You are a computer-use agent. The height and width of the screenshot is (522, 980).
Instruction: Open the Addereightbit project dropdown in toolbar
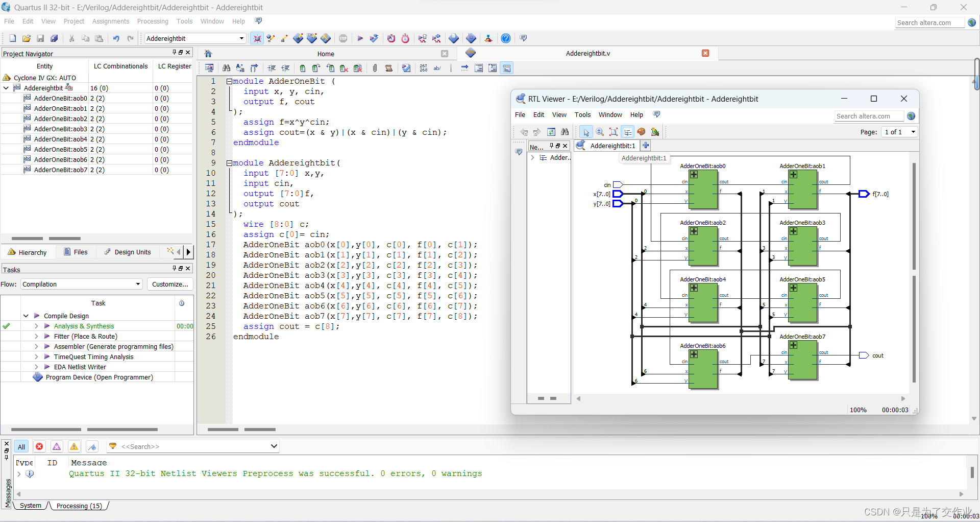coord(241,38)
